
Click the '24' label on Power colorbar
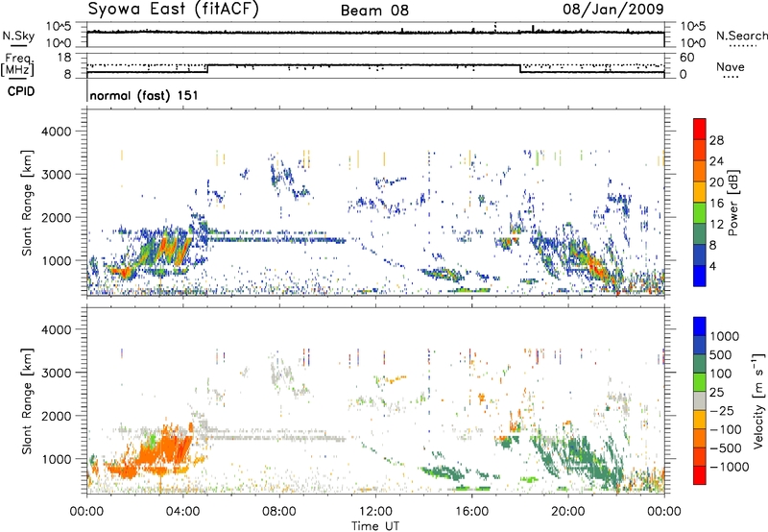coord(716,161)
